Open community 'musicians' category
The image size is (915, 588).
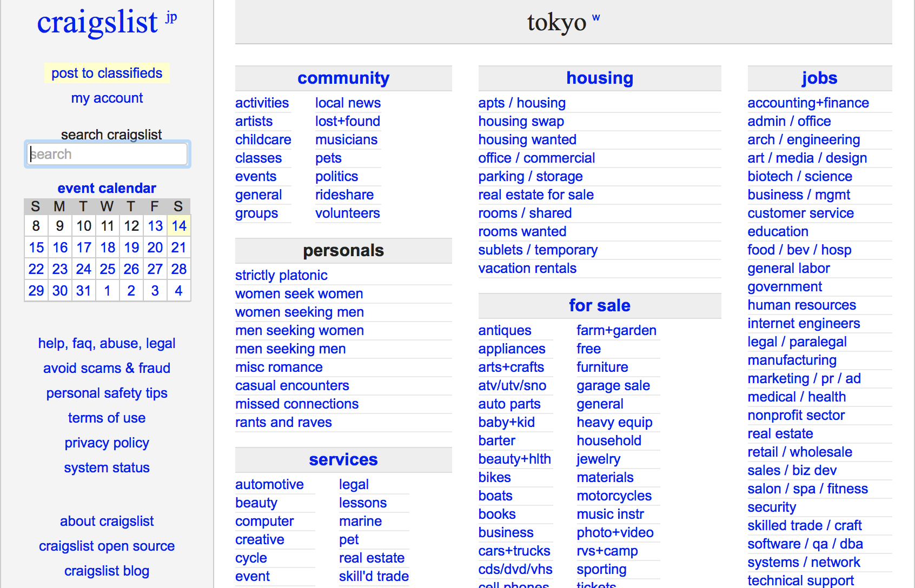click(x=347, y=139)
